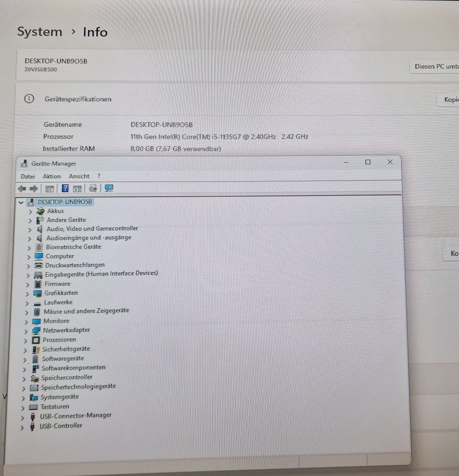Click the Geräte-Manager title bar text
The height and width of the screenshot is (476, 459).
click(x=54, y=164)
